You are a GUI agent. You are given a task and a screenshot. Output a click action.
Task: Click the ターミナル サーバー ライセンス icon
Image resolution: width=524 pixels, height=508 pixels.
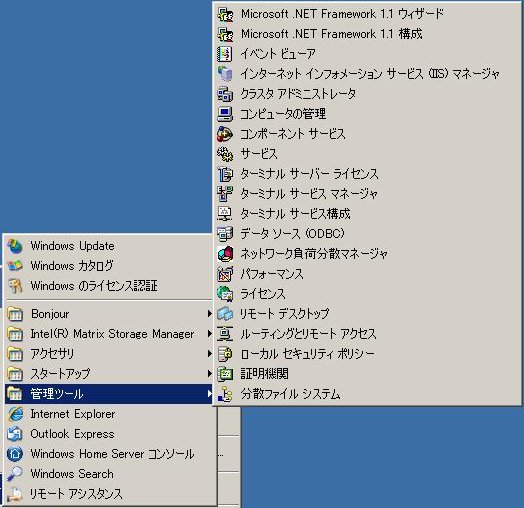click(x=225, y=174)
